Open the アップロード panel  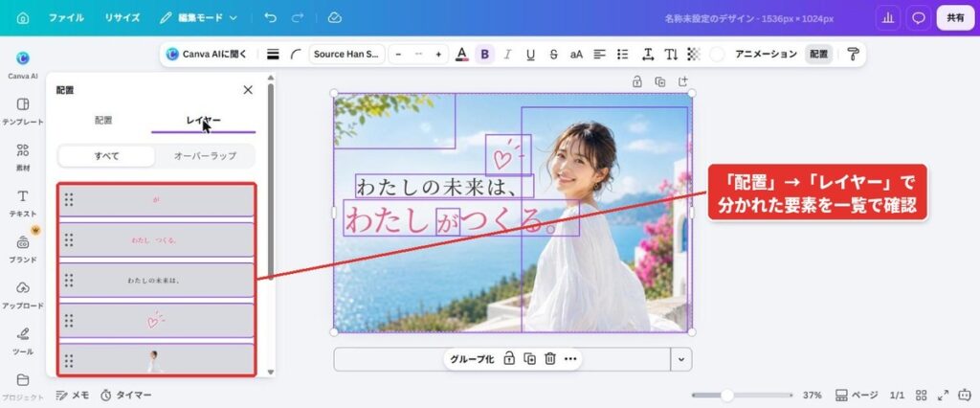[23, 295]
